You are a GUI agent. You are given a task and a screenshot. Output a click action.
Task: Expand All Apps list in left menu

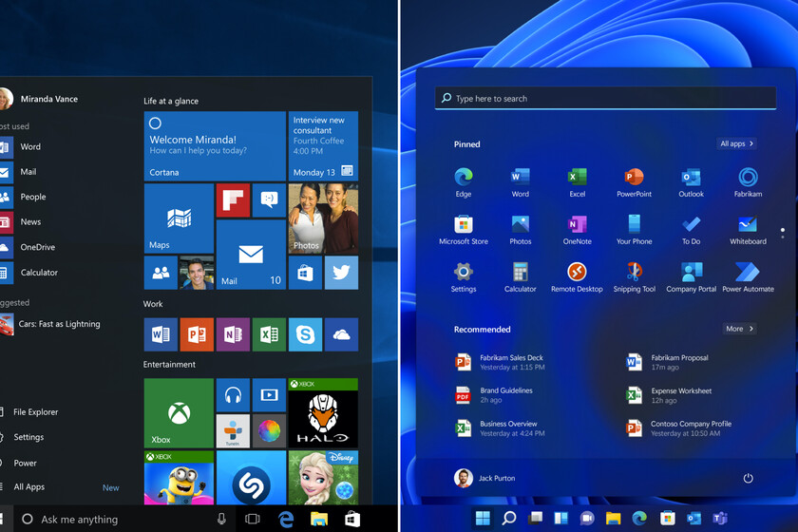click(x=28, y=487)
